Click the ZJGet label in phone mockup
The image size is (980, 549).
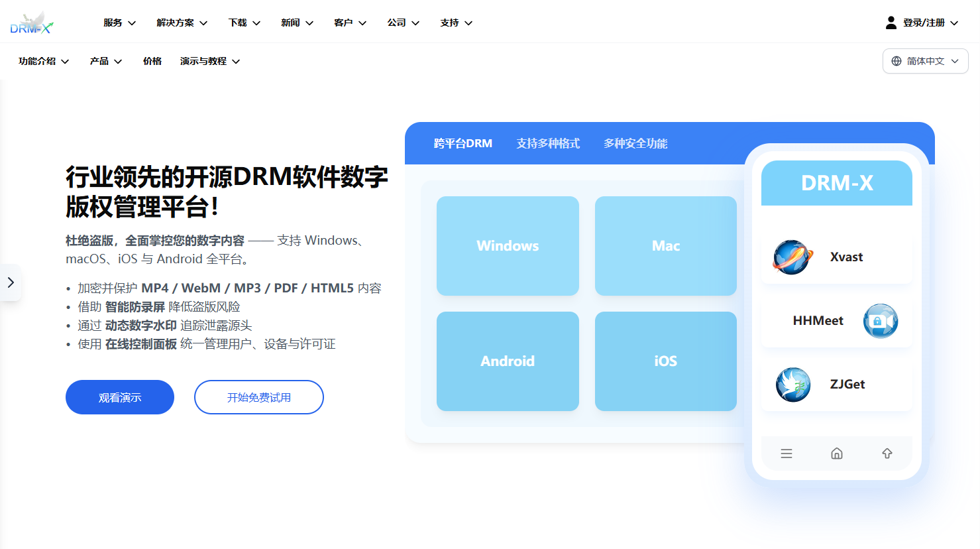[847, 385]
